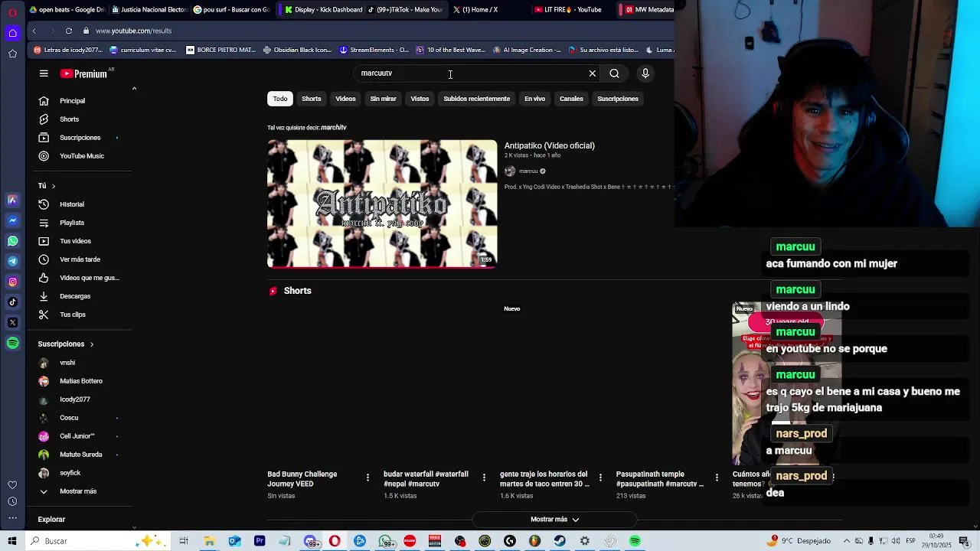Open WhatsApp in Opera sidebar
The height and width of the screenshot is (551, 980).
click(x=12, y=241)
